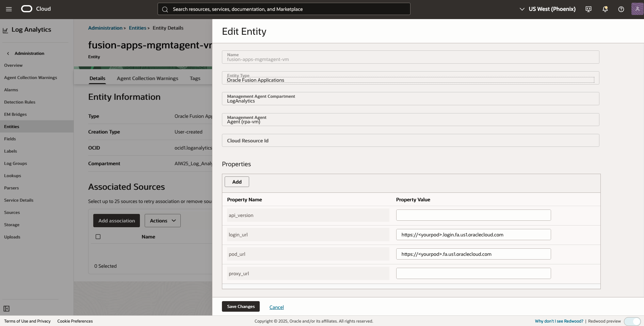Open the notifications bell
The height and width of the screenshot is (326, 644).
(605, 9)
